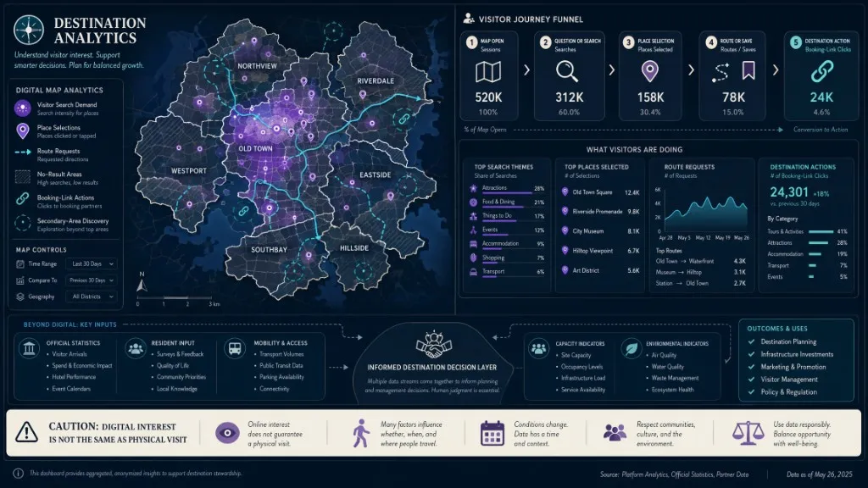Viewport: 868px width, 488px height.
Task: Click the info icon in the footer
Action: (19, 474)
